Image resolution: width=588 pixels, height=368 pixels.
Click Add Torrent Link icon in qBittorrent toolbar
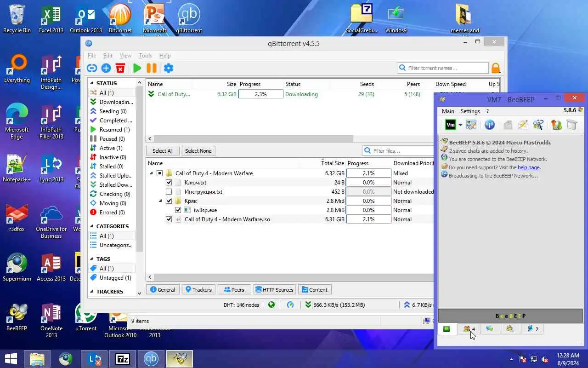pos(92,68)
